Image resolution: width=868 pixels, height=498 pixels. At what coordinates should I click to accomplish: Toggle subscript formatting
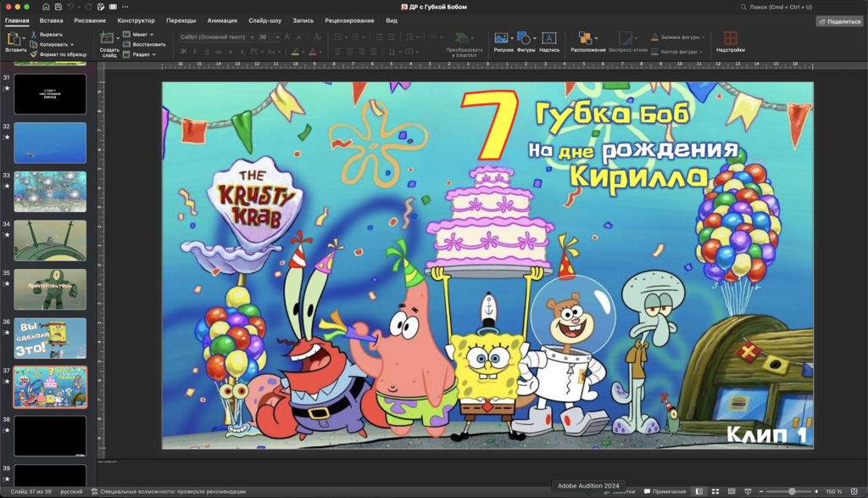point(242,52)
